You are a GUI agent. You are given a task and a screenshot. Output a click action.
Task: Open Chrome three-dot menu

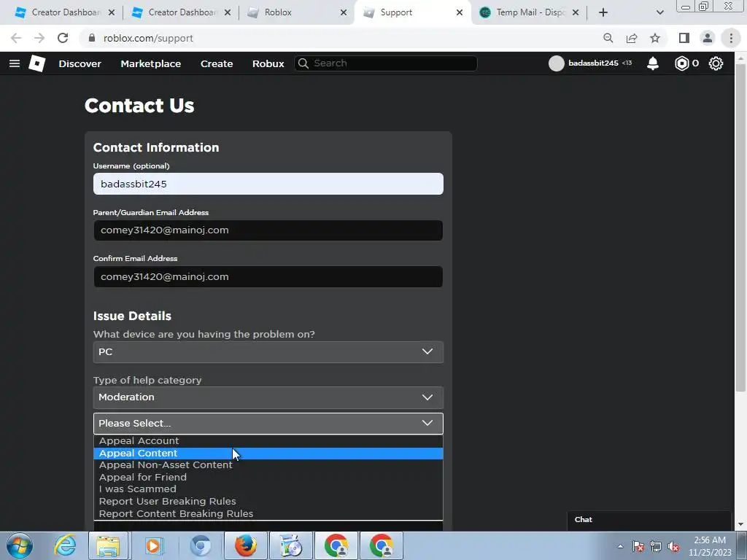pyautogui.click(x=731, y=38)
